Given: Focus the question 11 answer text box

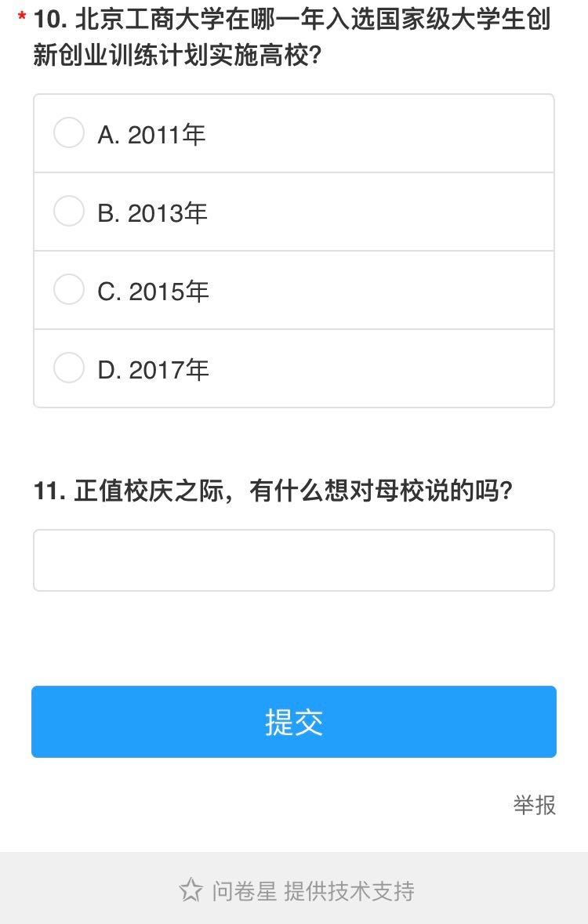Looking at the screenshot, I should pos(294,560).
